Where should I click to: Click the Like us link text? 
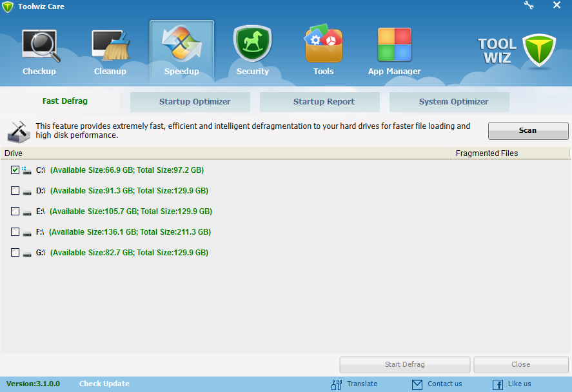tap(520, 384)
